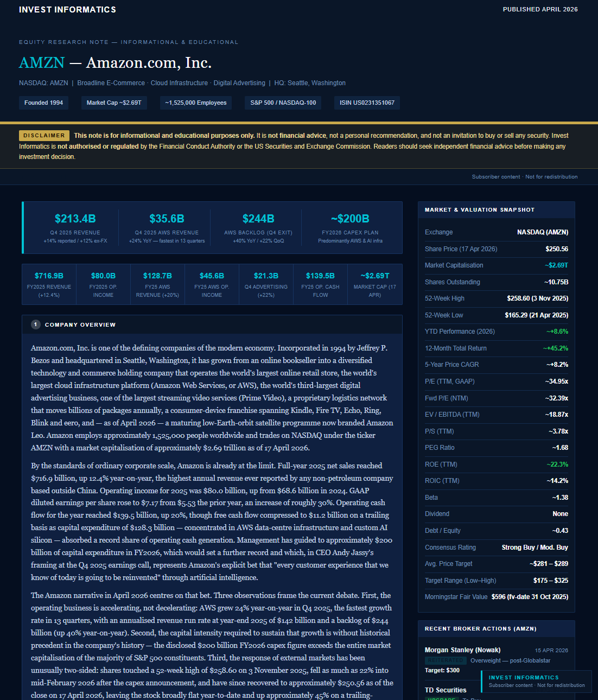The image size is (598, 700).
Task: Click the Avg. Price Target value ~$281 – $289
Action: click(549, 564)
